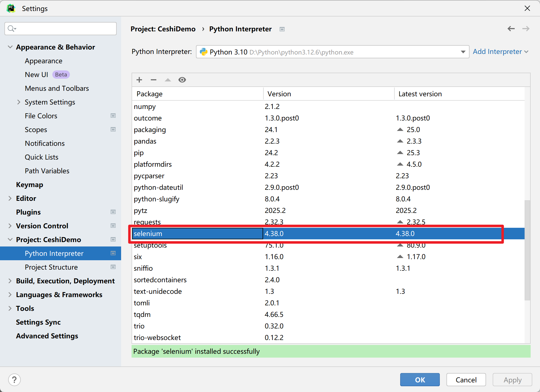Select the sortedcontainers package row

coord(328,280)
